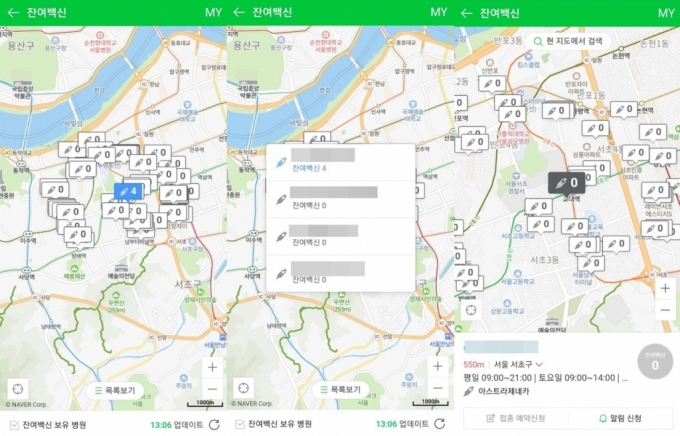Tap the back arrow in the left panel header
The image size is (680, 436).
pyautogui.click(x=14, y=12)
